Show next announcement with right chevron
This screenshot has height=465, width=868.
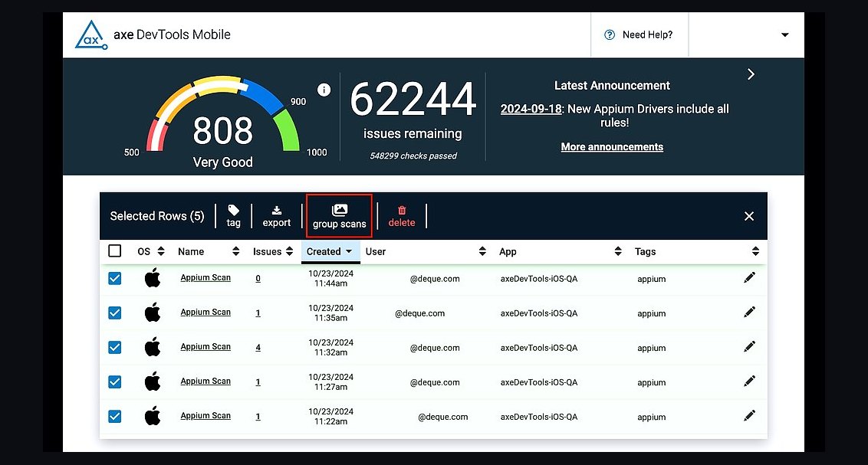tap(751, 74)
